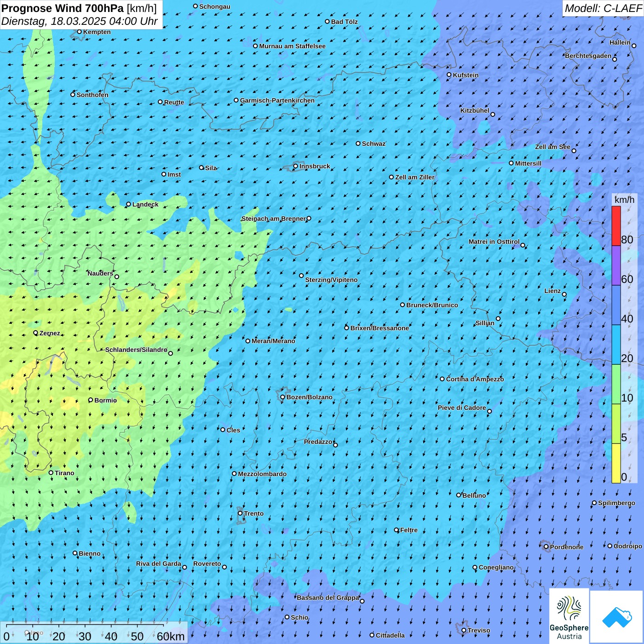Click the Lienz city label
644x644 pixels.
552,291
